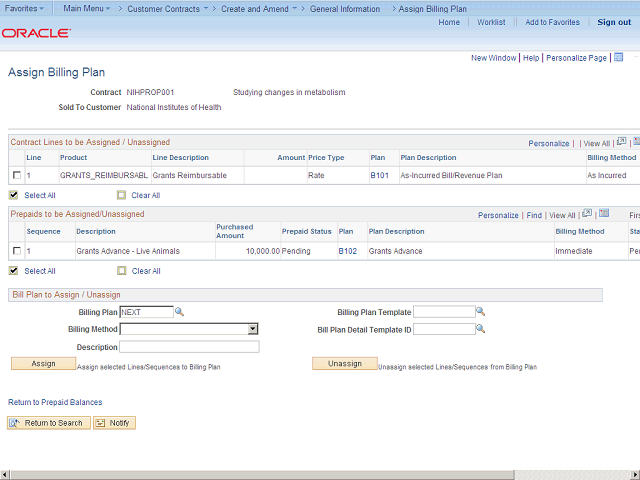Image resolution: width=640 pixels, height=480 pixels.
Task: Open the Billing Plan Template lookup icon
Action: click(x=481, y=312)
